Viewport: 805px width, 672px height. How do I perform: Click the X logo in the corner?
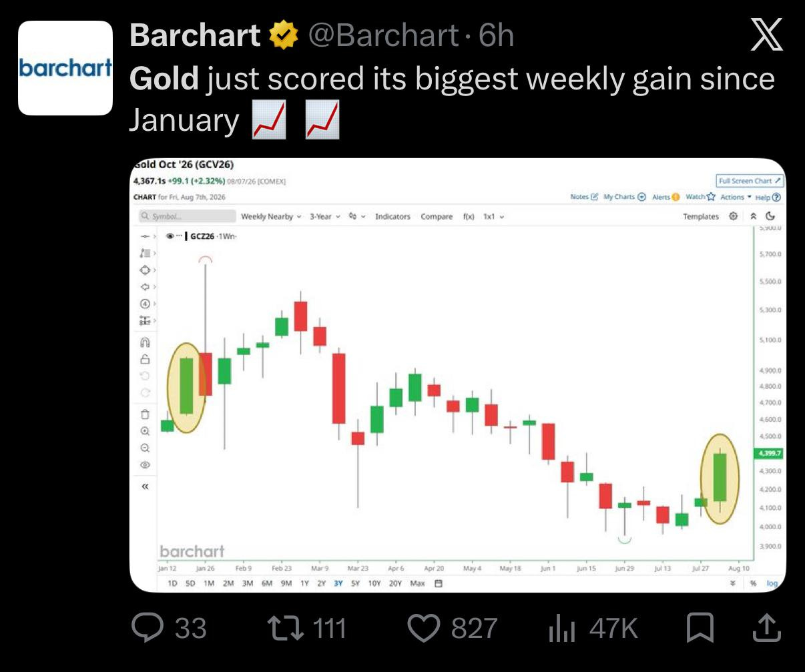[766, 35]
